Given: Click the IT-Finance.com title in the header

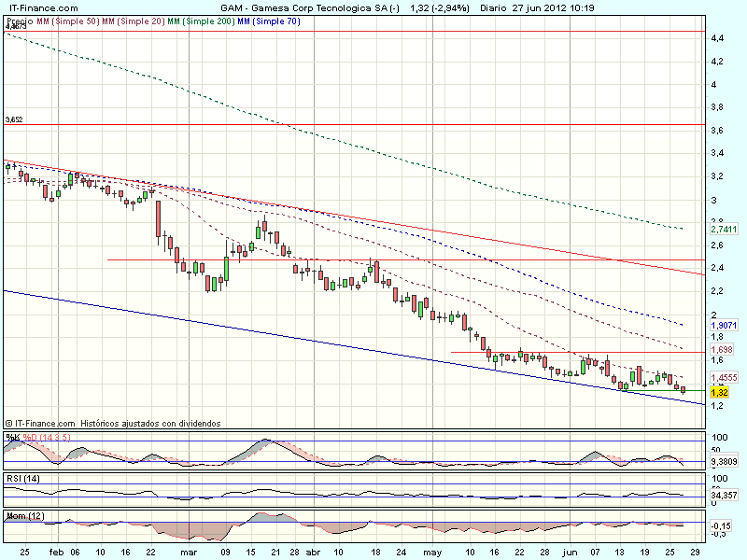Looking at the screenshot, I should (x=44, y=7).
